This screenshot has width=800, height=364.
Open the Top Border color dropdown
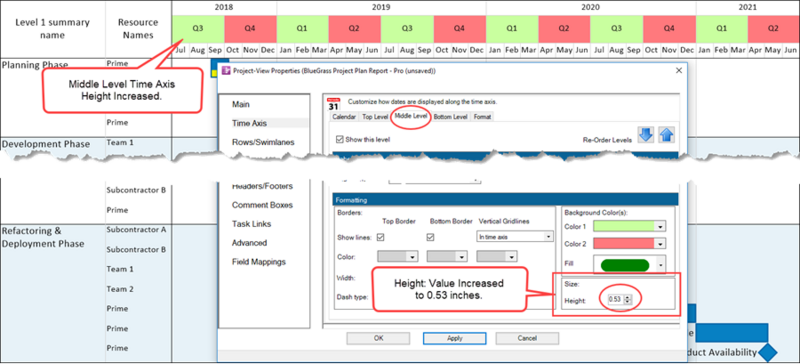click(397, 256)
